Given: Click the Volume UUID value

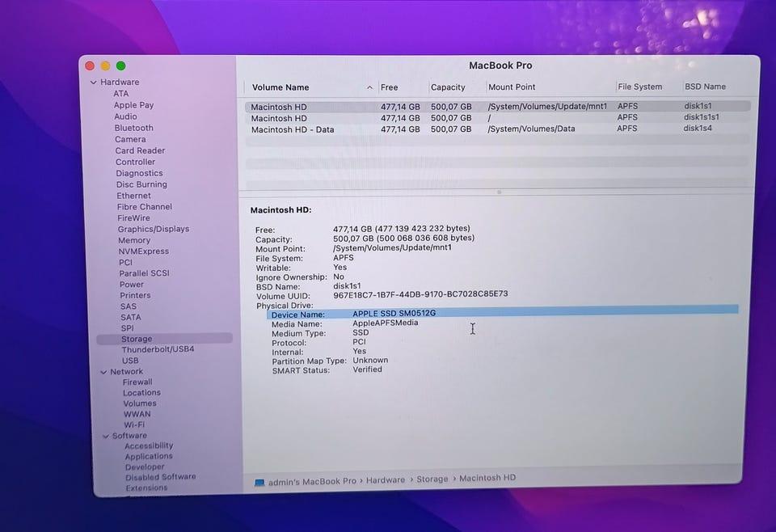Looking at the screenshot, I should [x=420, y=294].
